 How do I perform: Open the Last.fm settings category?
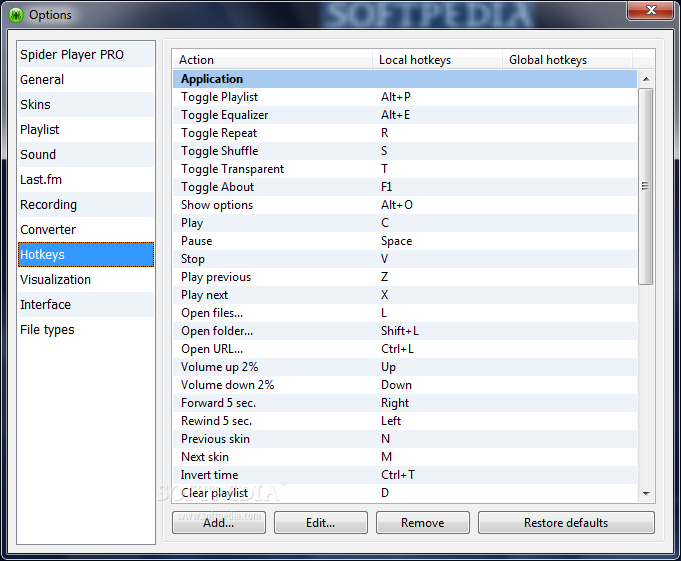point(86,179)
